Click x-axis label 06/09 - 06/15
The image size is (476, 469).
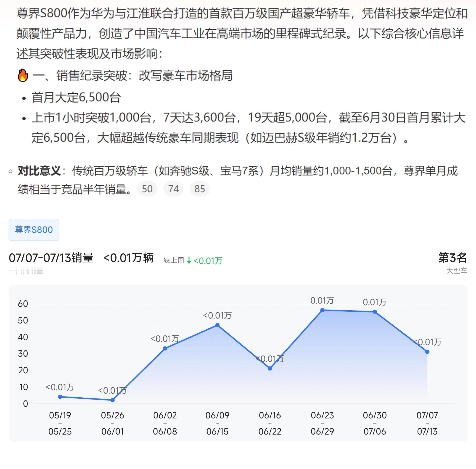[x=218, y=423]
